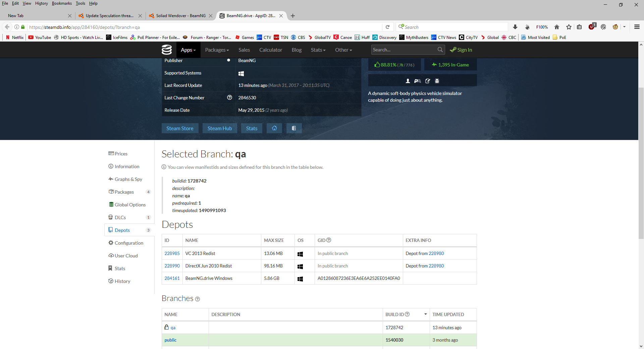Click the help icon next to Build ID header
The height and width of the screenshot is (349, 644).
pos(408,314)
